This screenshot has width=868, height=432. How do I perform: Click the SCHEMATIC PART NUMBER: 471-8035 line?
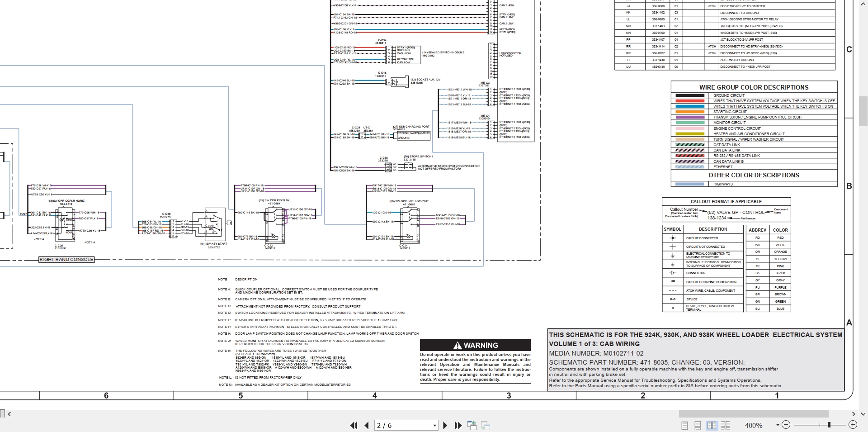(649, 362)
